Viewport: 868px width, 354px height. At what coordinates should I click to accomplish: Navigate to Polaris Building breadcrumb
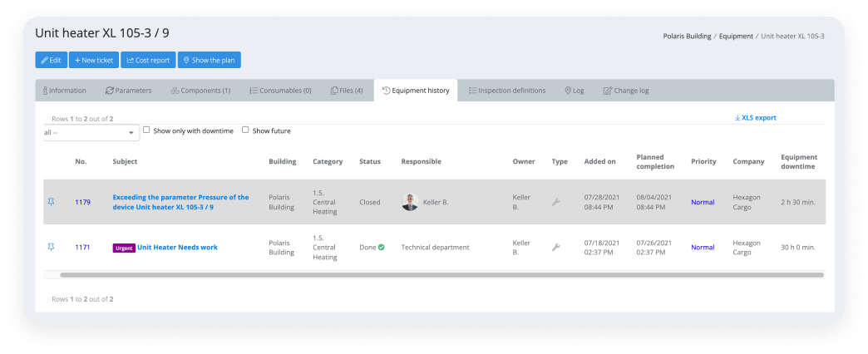[688, 37]
